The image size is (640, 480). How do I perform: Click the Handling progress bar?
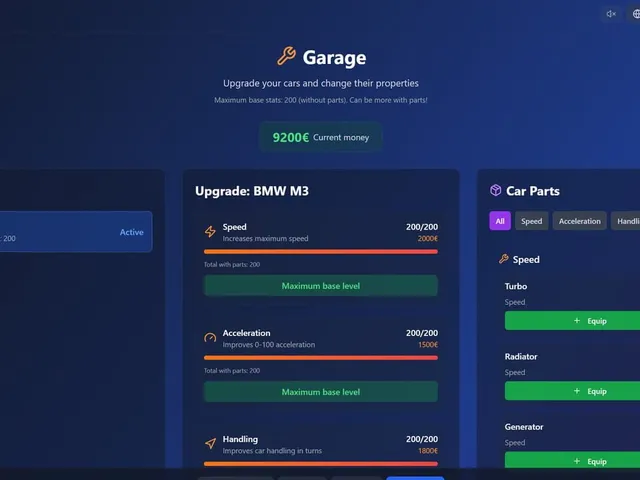click(321, 464)
